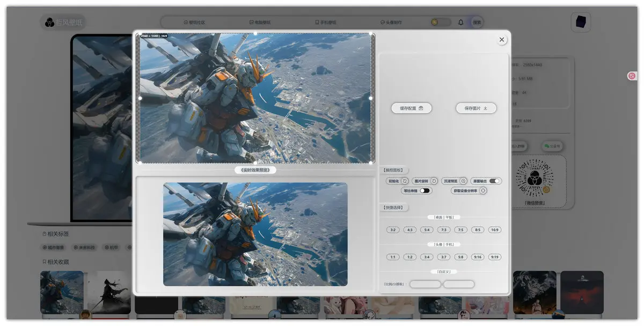Click the 未来科技 tag
Image resolution: width=644 pixels, height=326 pixels.
84,248
